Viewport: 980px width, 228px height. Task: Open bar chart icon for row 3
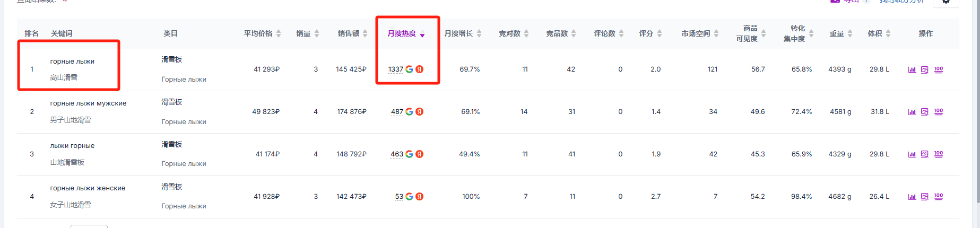(912, 154)
